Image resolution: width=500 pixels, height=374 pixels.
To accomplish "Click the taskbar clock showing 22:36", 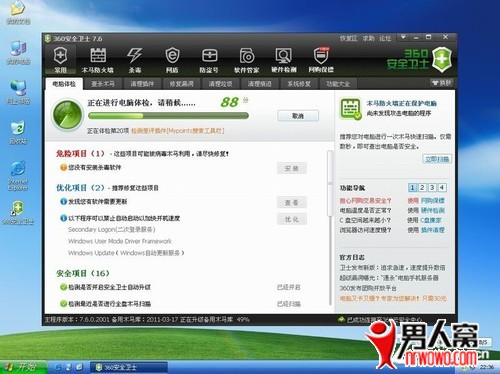I will [486, 367].
